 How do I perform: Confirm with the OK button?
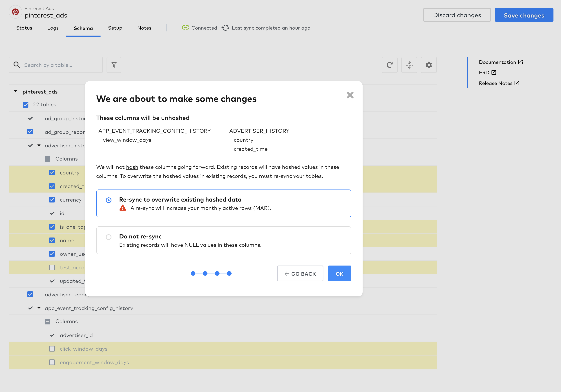pyautogui.click(x=339, y=274)
